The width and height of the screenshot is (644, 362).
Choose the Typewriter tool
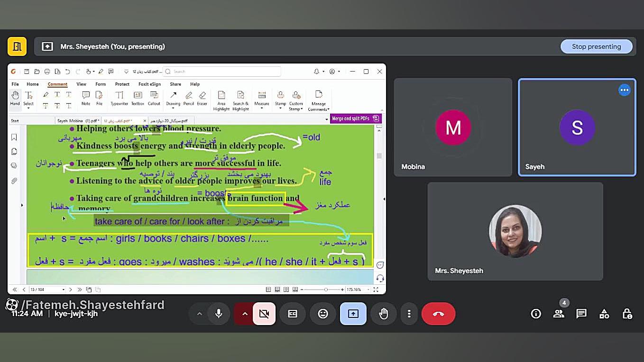120,98
